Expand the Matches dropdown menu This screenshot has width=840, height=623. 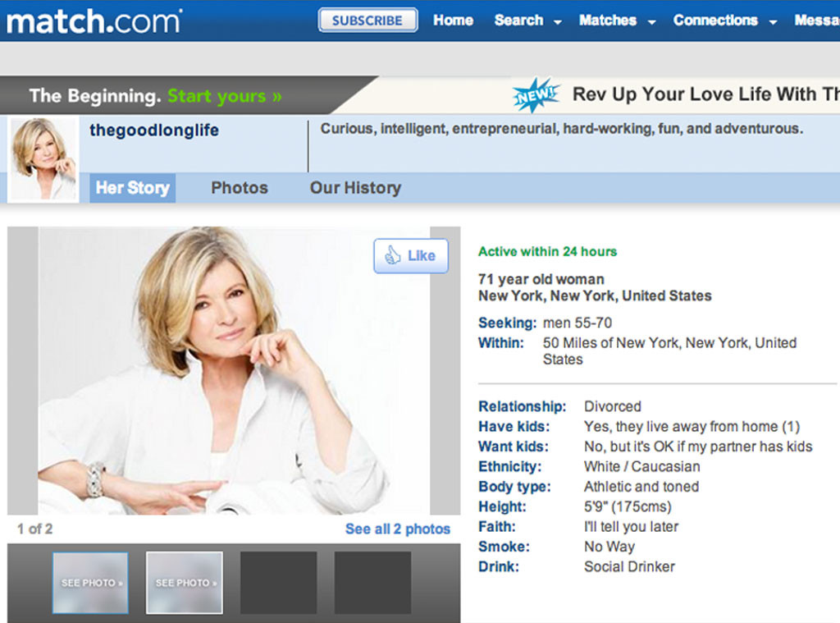(x=617, y=21)
